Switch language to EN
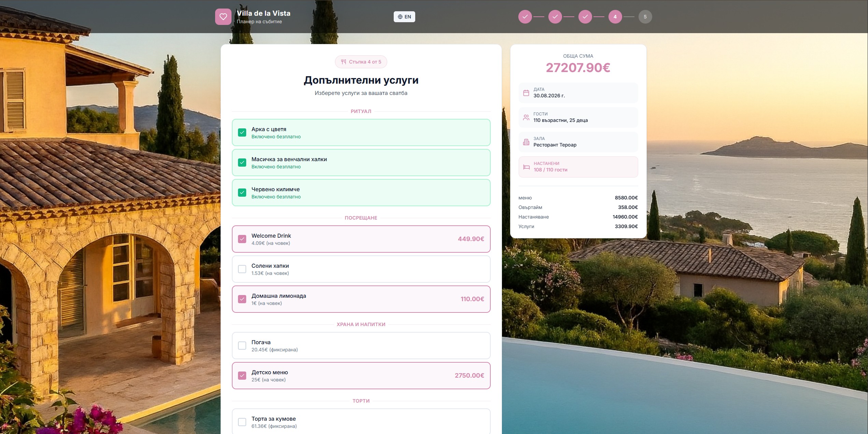Viewport: 868px width, 434px height. (x=404, y=17)
